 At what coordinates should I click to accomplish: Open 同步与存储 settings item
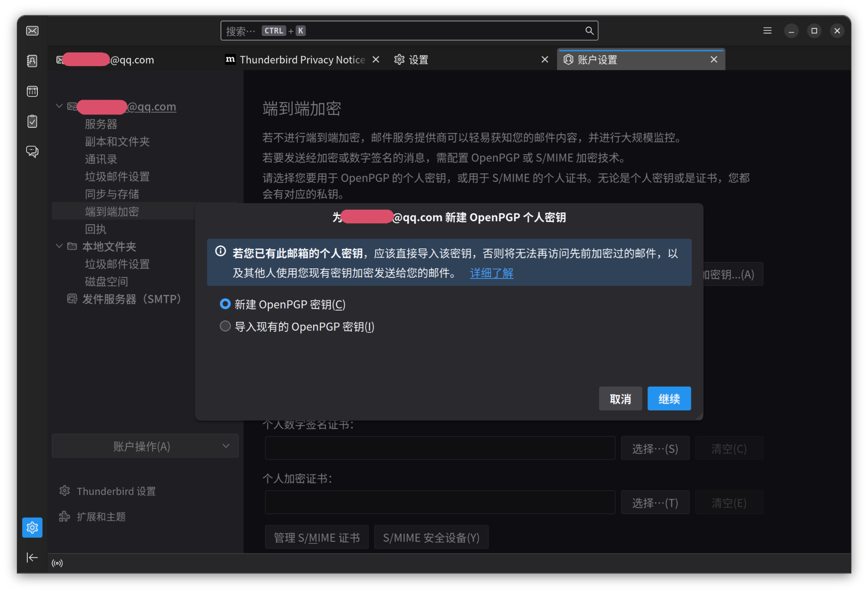[x=112, y=194]
